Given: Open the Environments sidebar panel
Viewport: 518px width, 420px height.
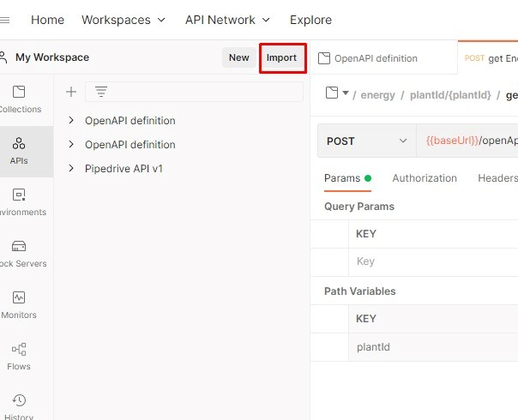Looking at the screenshot, I should pyautogui.click(x=20, y=201).
